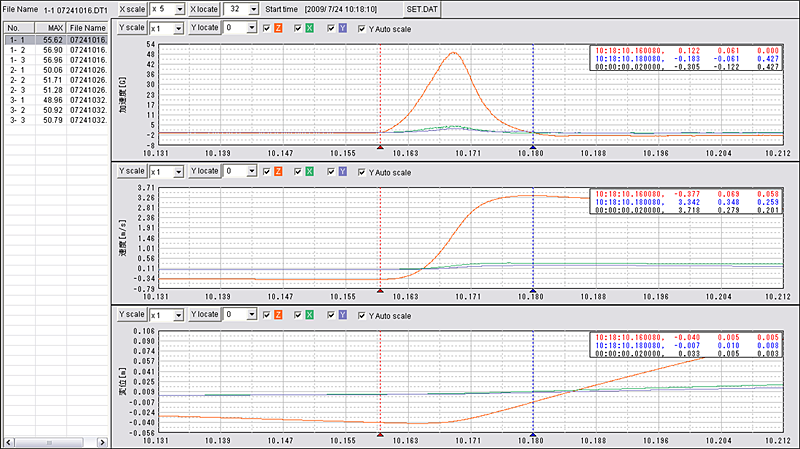Image resolution: width=800 pixels, height=449 pixels.
Task: Open acceleration chart Y locate dropdown
Action: tap(252, 28)
